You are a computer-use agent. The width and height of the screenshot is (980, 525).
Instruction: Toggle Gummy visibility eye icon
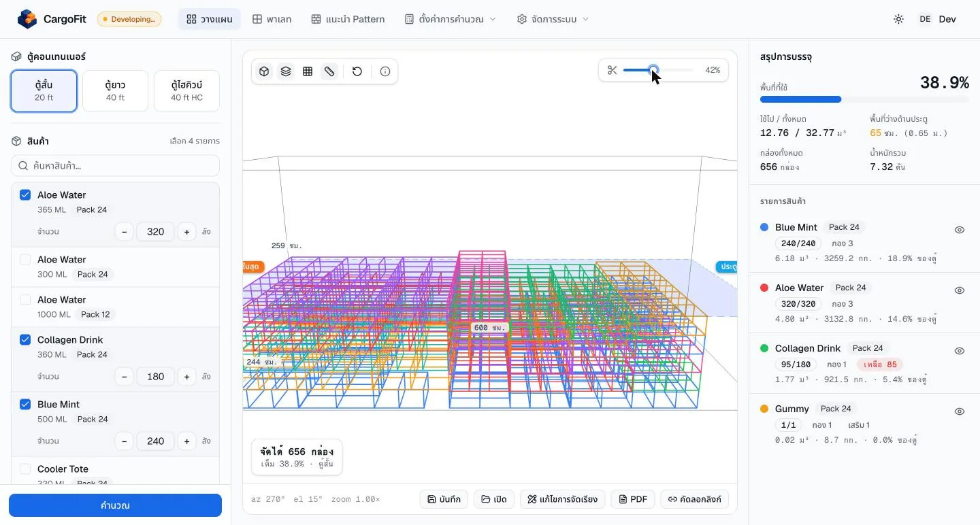(960, 411)
